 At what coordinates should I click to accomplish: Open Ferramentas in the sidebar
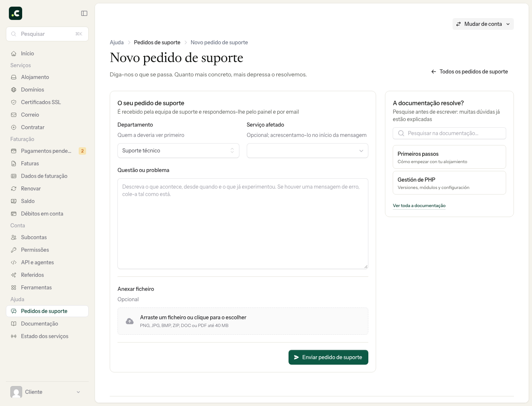click(x=47, y=288)
